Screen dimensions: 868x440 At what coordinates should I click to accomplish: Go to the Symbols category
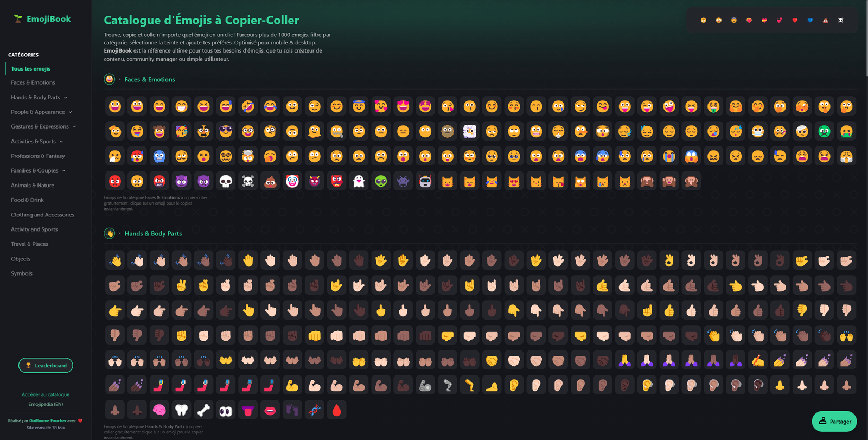(x=22, y=273)
